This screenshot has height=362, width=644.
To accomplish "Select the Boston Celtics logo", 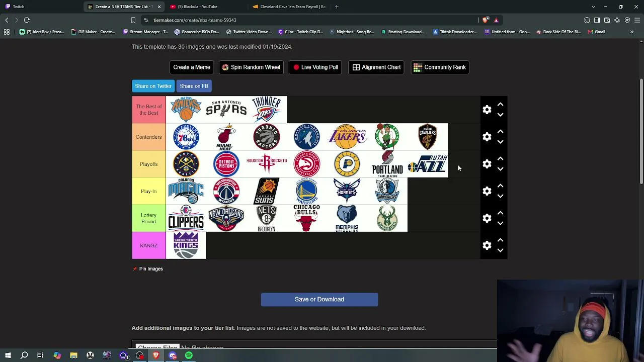I will pyautogui.click(x=387, y=137).
